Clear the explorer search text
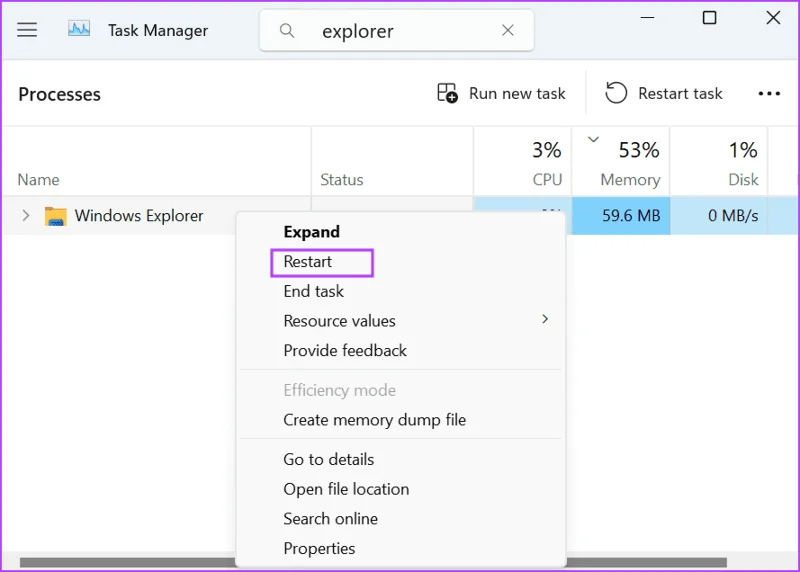 pos(508,31)
